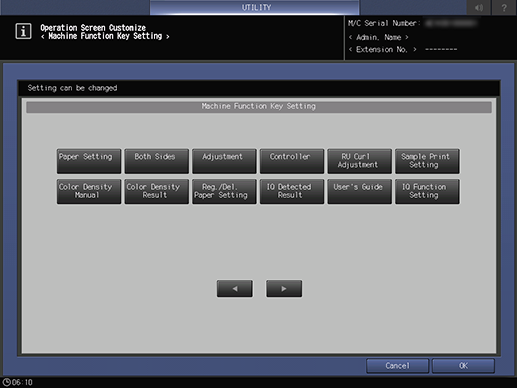This screenshot has width=517, height=388.
Task: Click the speaker volume icon
Action: coord(478,7)
